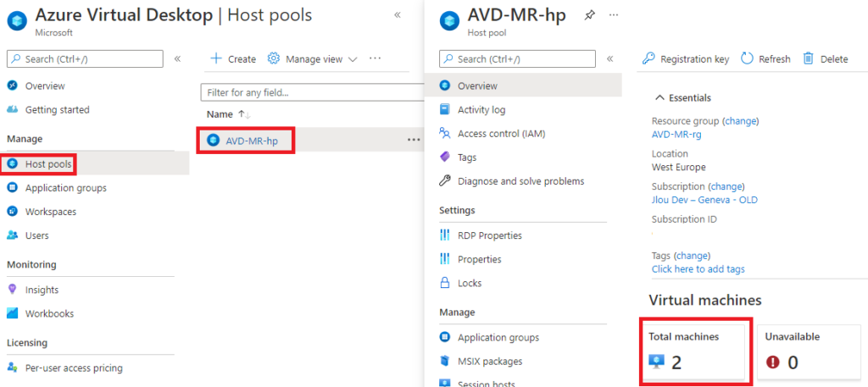Click the Create plus icon
Screen dimensions: 868x387
pos(216,58)
